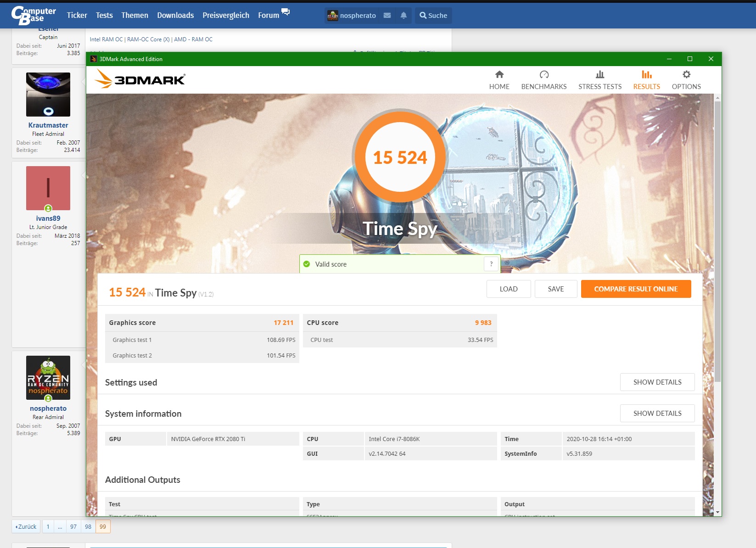Open Intel RAM OC signature link
This screenshot has width=756, height=548.
point(106,39)
